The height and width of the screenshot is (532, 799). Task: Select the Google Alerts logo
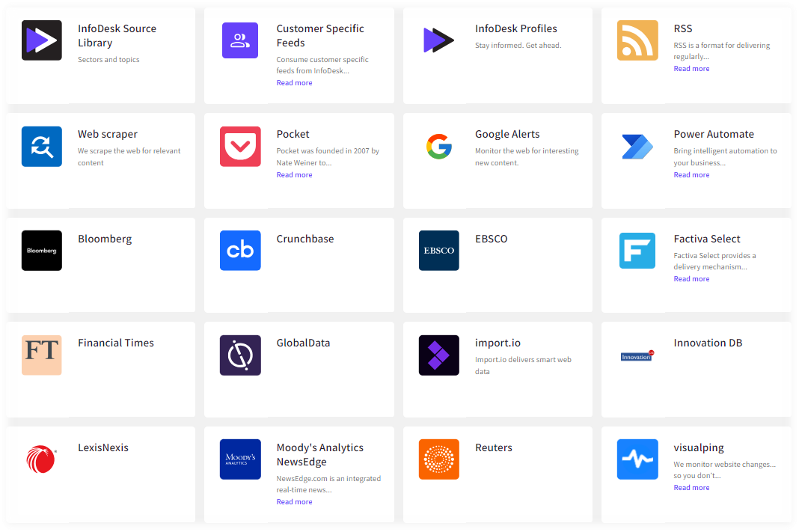tap(438, 146)
